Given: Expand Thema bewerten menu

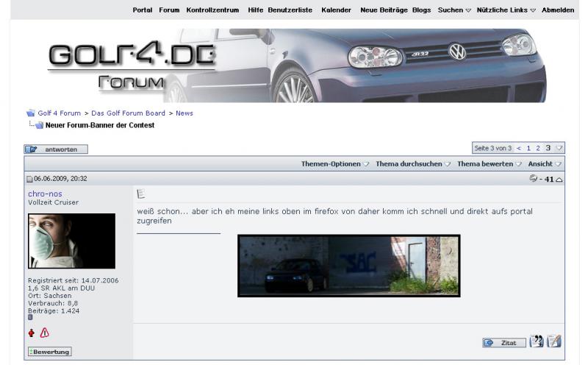Looking at the screenshot, I should pos(489,163).
